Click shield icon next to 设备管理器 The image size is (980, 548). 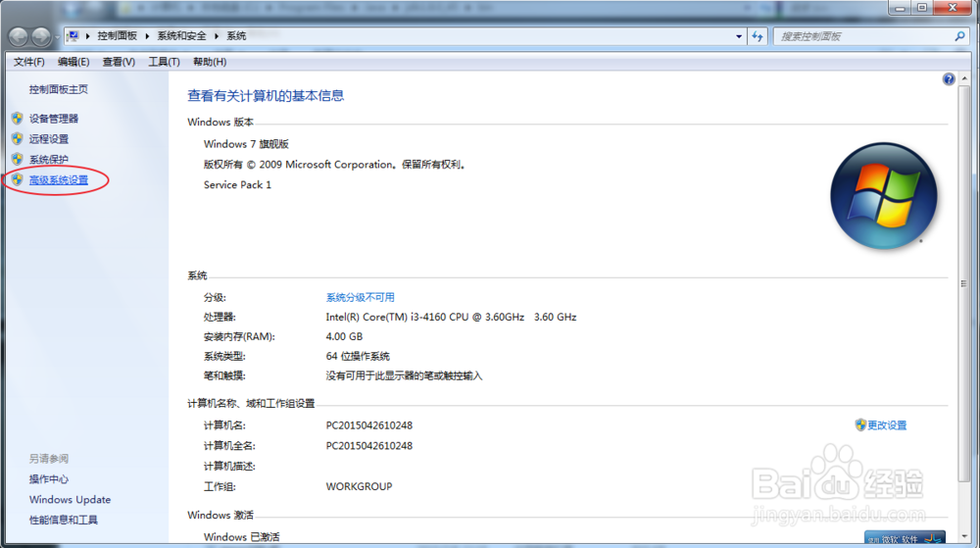point(18,118)
